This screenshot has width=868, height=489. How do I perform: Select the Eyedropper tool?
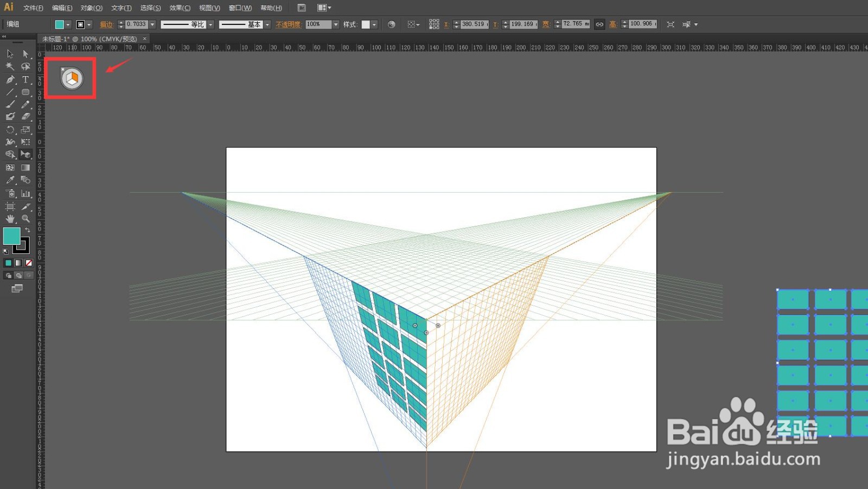click(x=10, y=180)
